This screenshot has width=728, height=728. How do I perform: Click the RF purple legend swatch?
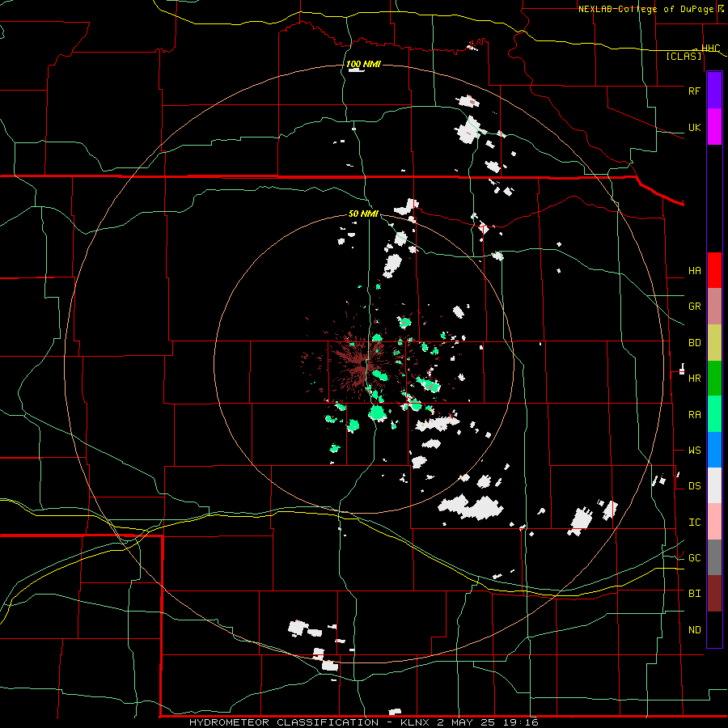point(714,91)
